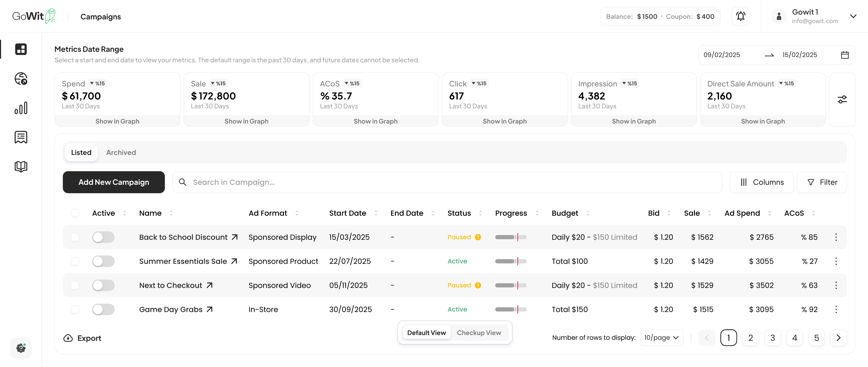Screen dimensions: 868x367
Task: Switch to the Archived tab
Action: point(121,152)
